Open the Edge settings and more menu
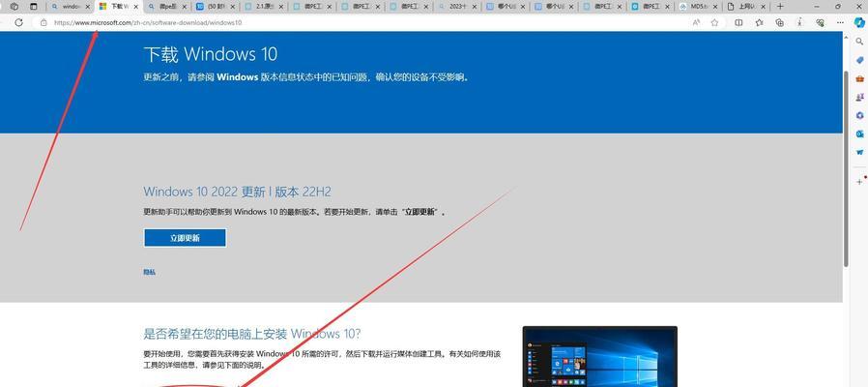The width and height of the screenshot is (868, 387). tap(840, 22)
